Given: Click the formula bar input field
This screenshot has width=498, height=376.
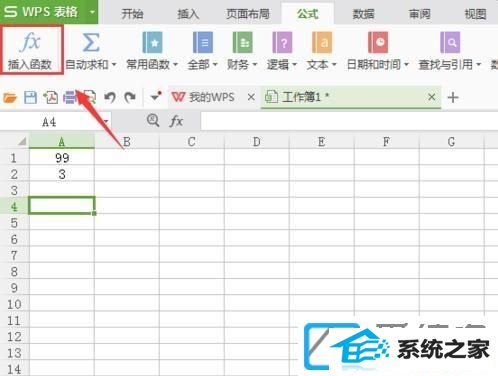Looking at the screenshot, I should tap(349, 121).
